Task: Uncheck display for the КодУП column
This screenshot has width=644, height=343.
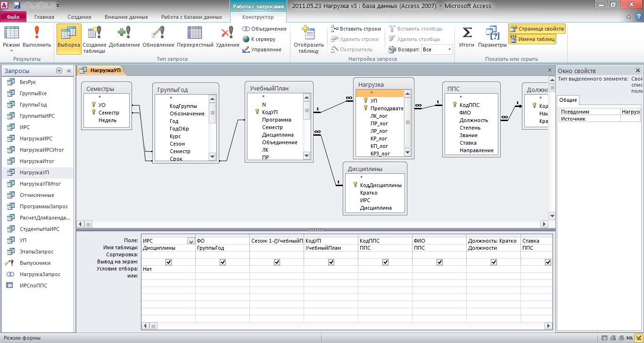Action: (x=331, y=262)
